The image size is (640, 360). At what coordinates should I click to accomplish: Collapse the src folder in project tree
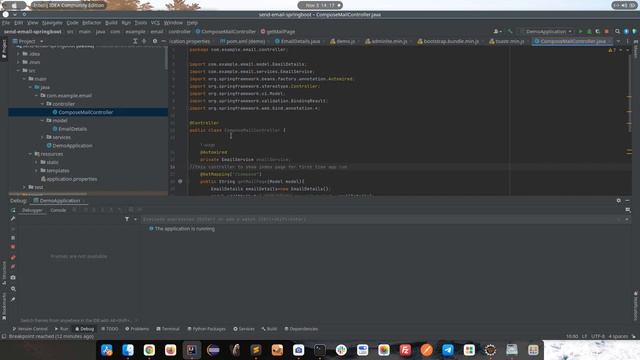tap(19, 71)
